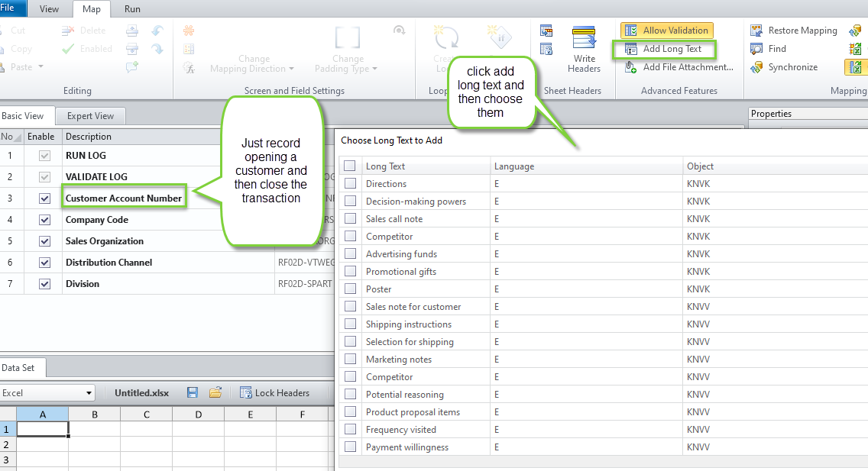The image size is (868, 471).
Task: Open the Excel data source dropdown
Action: point(89,393)
